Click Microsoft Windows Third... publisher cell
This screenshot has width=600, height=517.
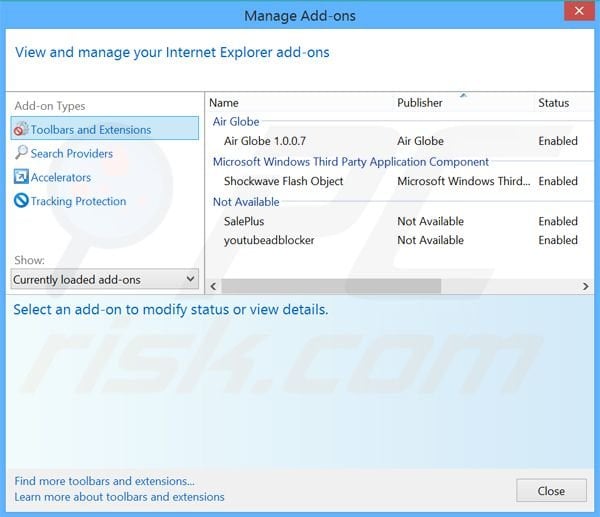(x=464, y=181)
